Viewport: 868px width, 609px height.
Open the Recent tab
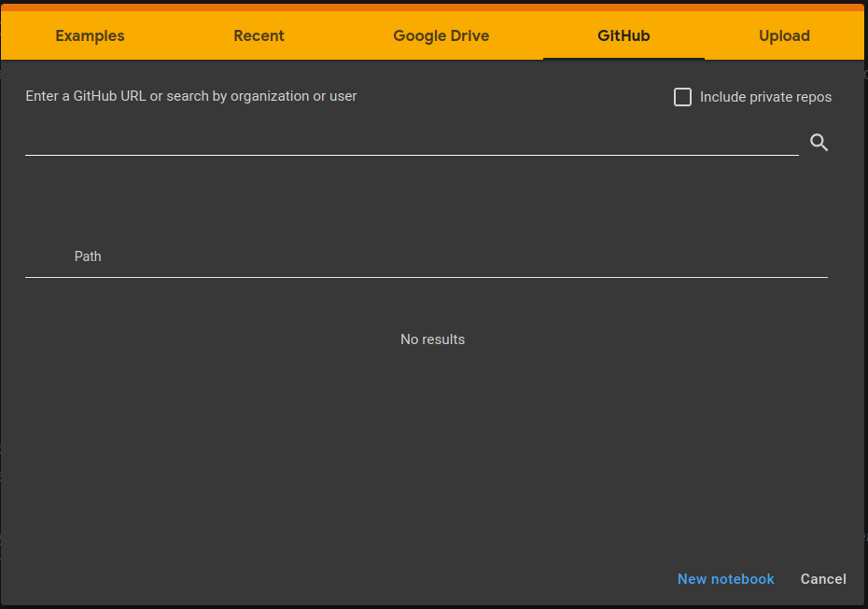click(x=259, y=36)
